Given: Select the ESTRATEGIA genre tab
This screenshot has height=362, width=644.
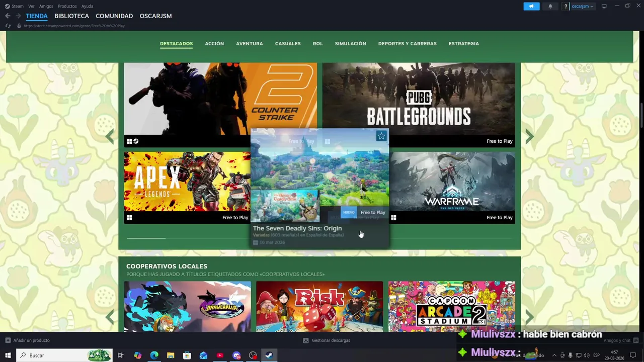Looking at the screenshot, I should pyautogui.click(x=463, y=44).
